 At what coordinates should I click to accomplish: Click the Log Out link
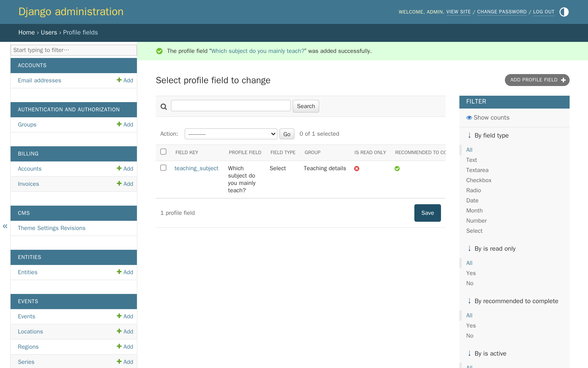544,12
